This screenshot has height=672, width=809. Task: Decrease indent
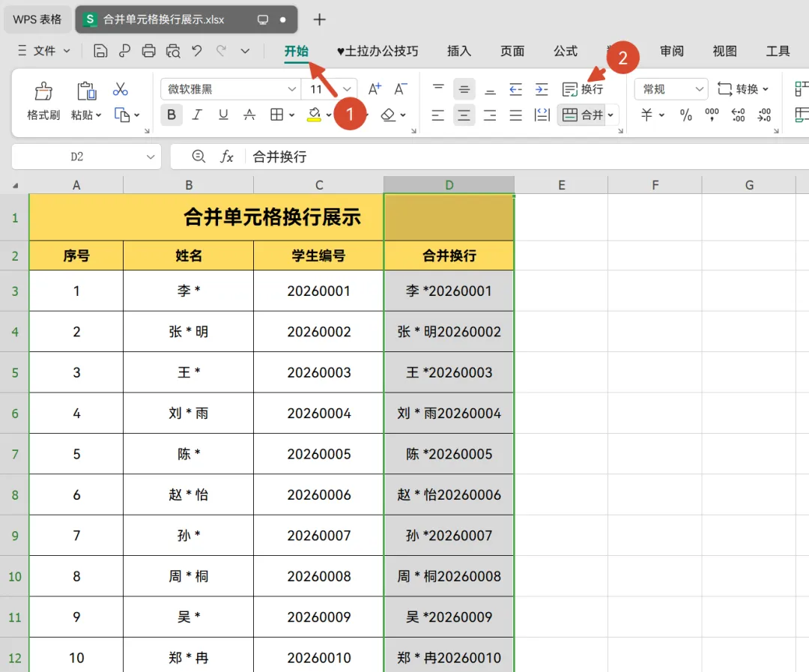(x=516, y=88)
